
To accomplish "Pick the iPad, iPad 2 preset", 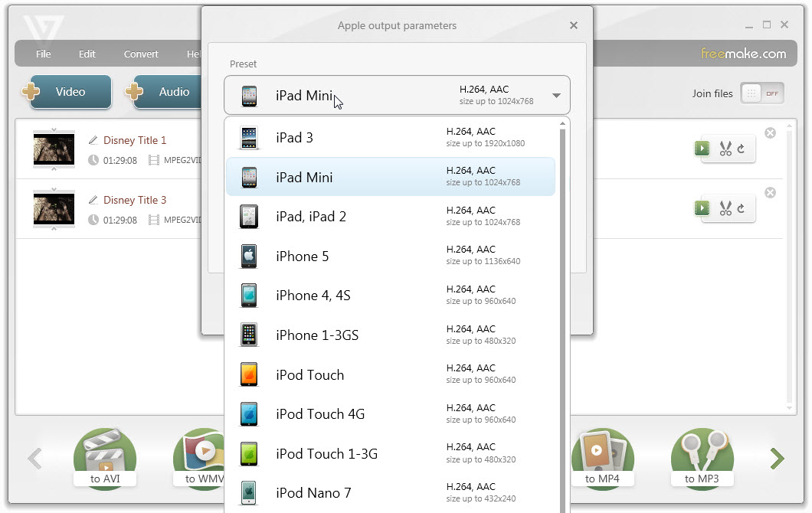I will coord(391,217).
